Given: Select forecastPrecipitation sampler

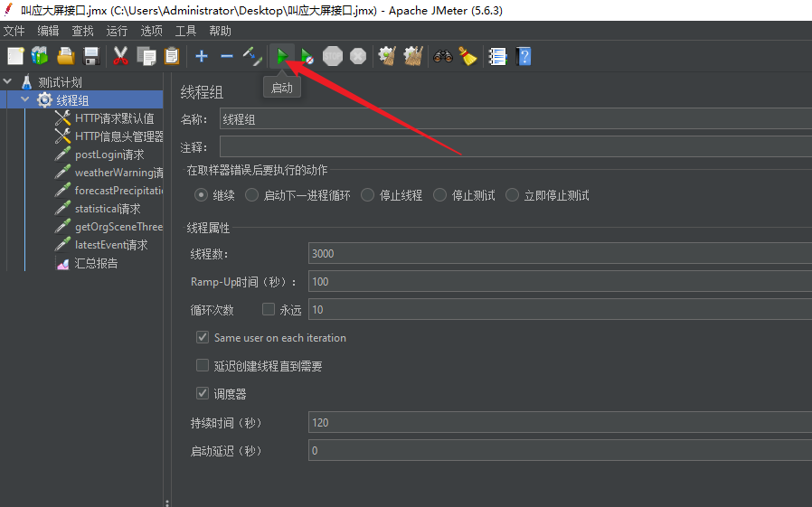Looking at the screenshot, I should pos(119,191).
